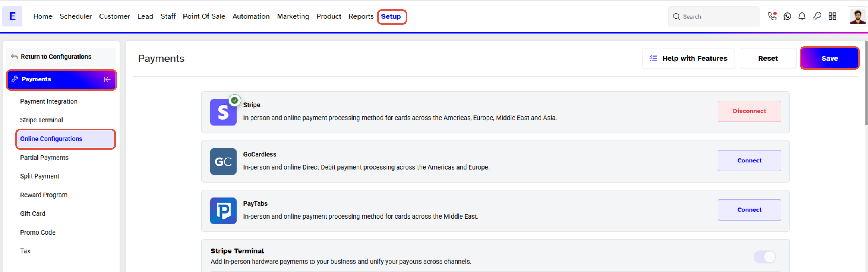Image resolution: width=868 pixels, height=272 pixels.
Task: Click the 'PayTabs' card title
Action: point(255,204)
